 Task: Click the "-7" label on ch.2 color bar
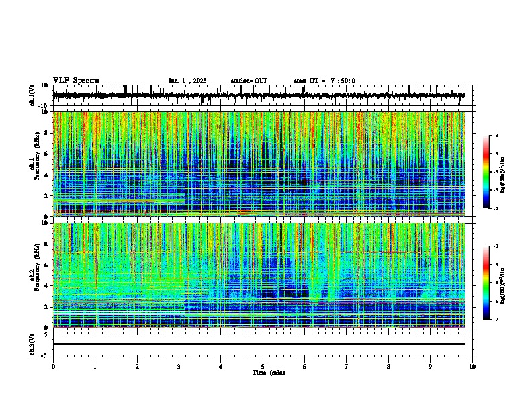495,319
